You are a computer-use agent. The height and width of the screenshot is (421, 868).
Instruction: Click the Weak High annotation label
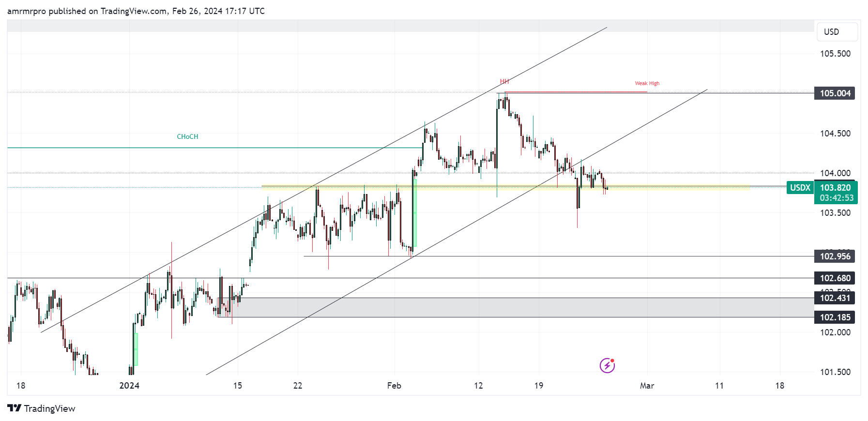point(647,83)
